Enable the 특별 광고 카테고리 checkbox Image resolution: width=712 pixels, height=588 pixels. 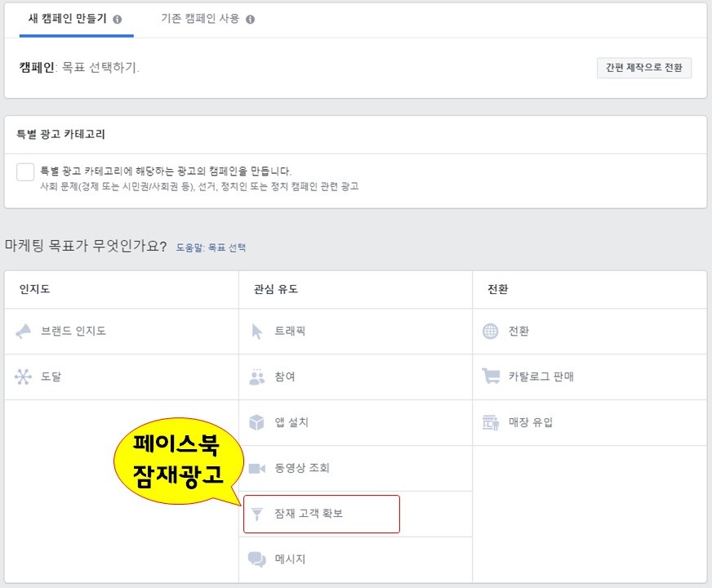(25, 172)
